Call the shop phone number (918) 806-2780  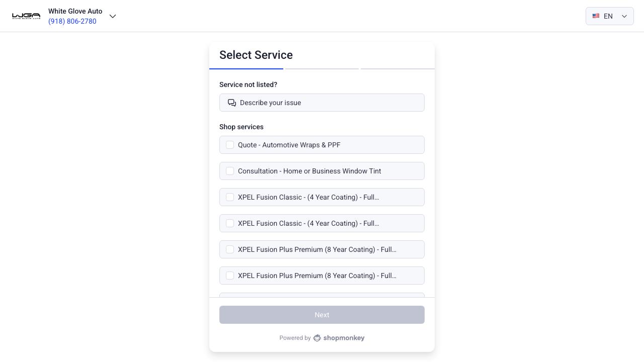coord(72,21)
